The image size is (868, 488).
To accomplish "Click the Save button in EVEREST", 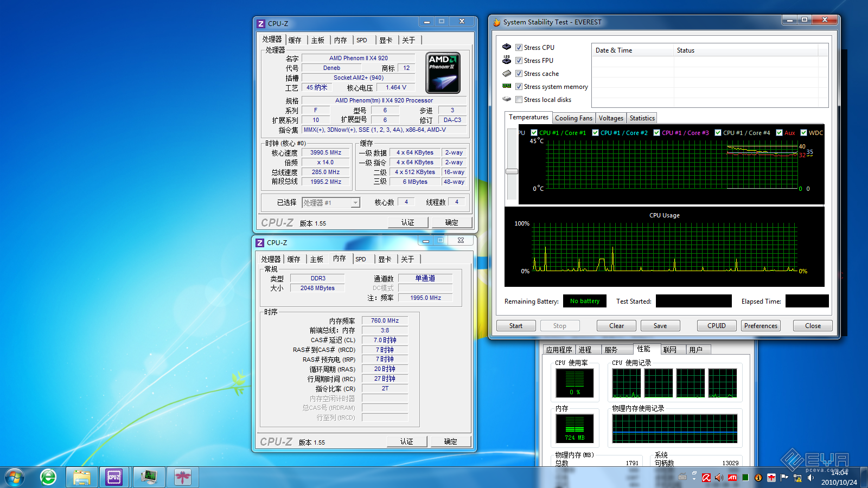I will pyautogui.click(x=660, y=326).
